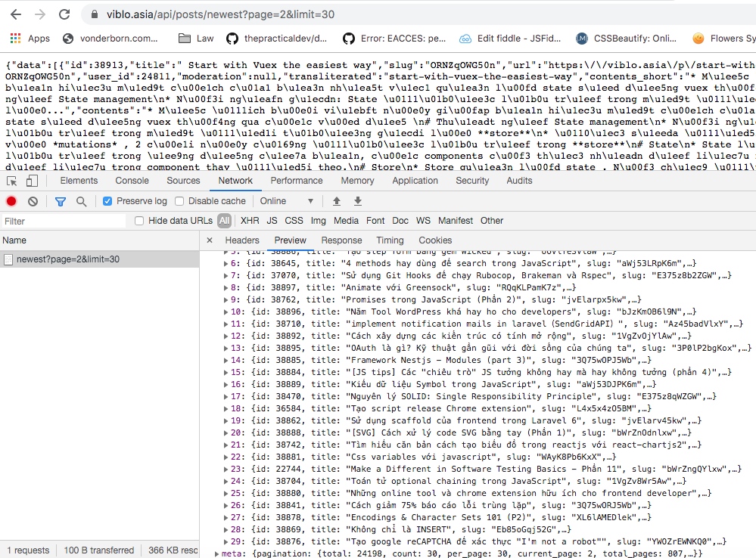Stop recording network log

tap(11, 201)
